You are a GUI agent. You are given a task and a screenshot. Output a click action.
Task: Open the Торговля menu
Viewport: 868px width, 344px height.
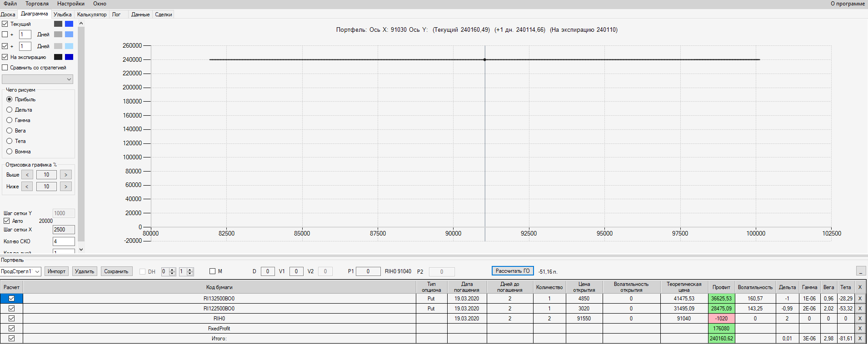click(37, 4)
